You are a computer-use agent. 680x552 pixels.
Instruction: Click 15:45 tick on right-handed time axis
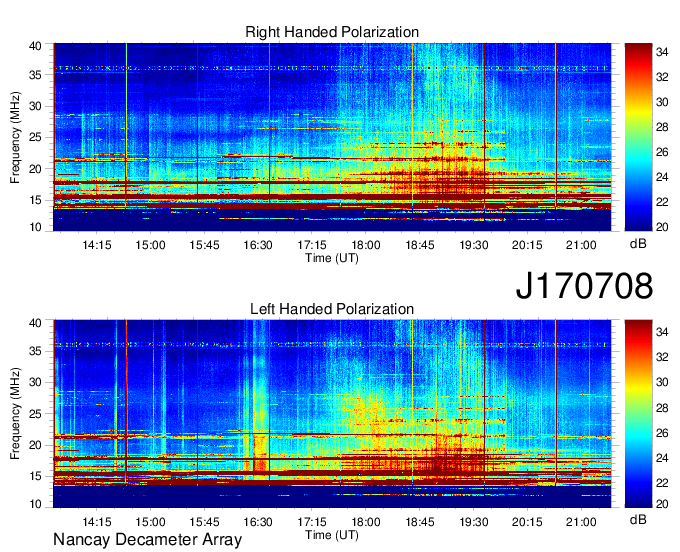pyautogui.click(x=204, y=245)
